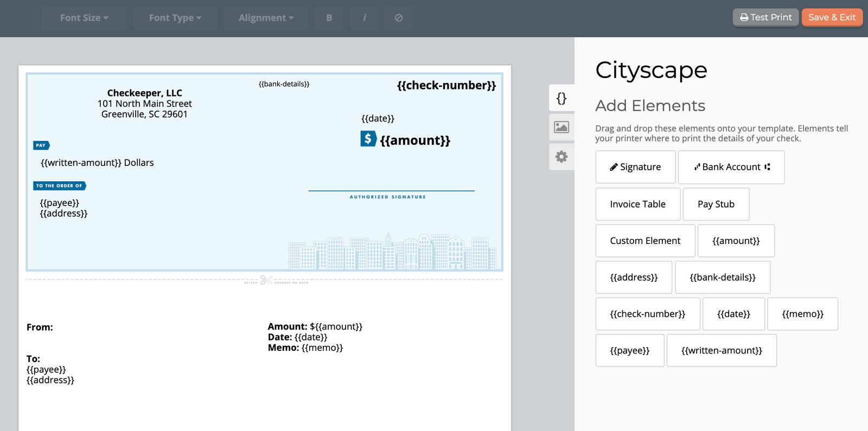Expand the Font Size dropdown
Image resolution: width=868 pixels, height=431 pixels.
click(x=84, y=18)
